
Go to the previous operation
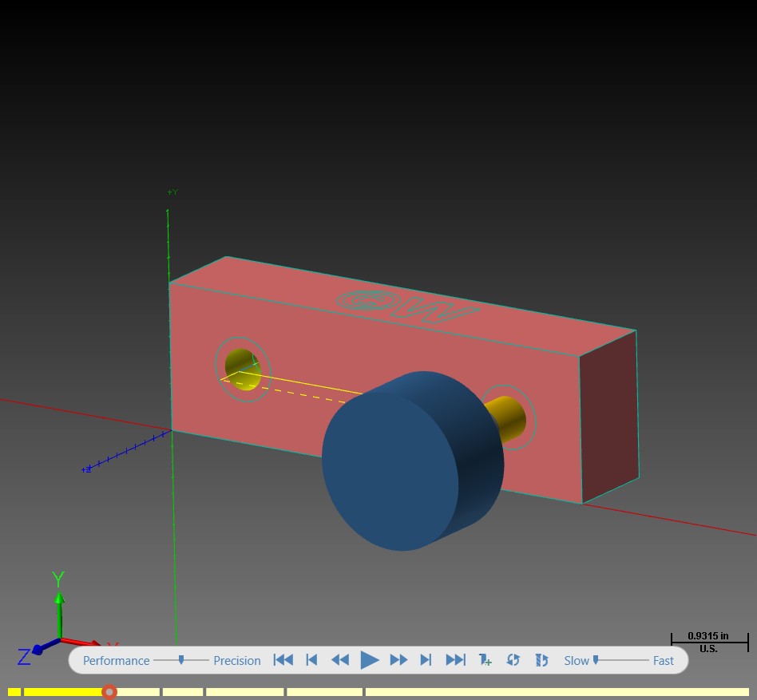point(312,660)
